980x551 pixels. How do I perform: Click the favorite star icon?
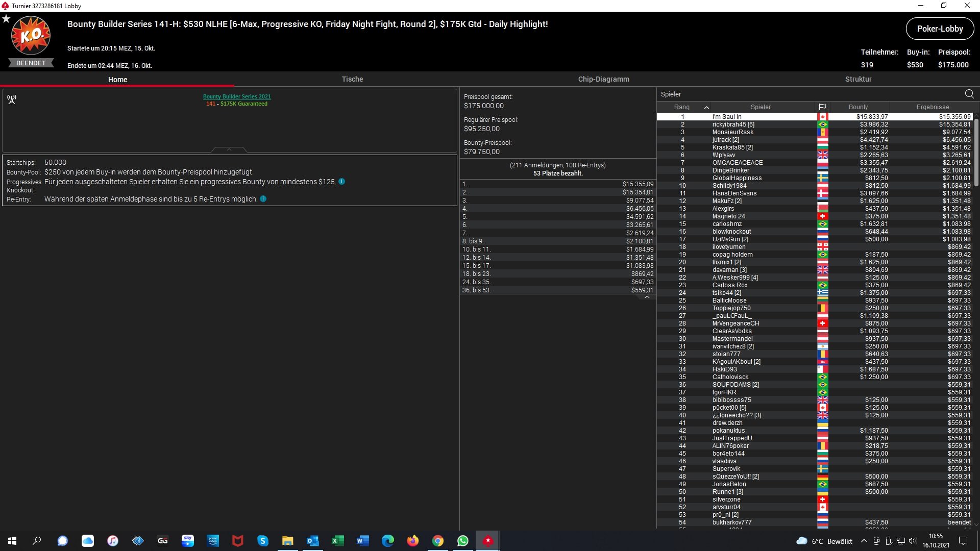click(x=6, y=19)
